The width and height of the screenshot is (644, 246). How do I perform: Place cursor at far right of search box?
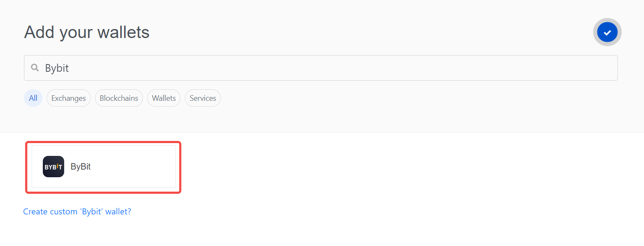point(608,68)
